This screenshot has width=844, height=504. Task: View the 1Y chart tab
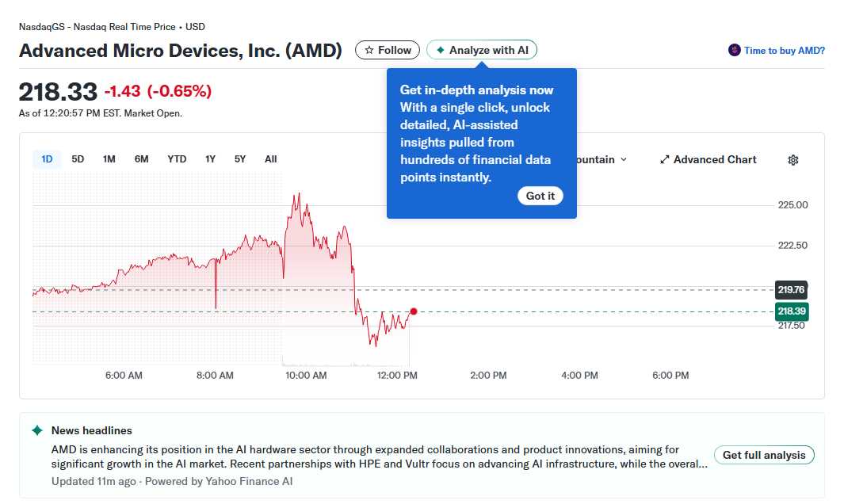[x=210, y=158]
